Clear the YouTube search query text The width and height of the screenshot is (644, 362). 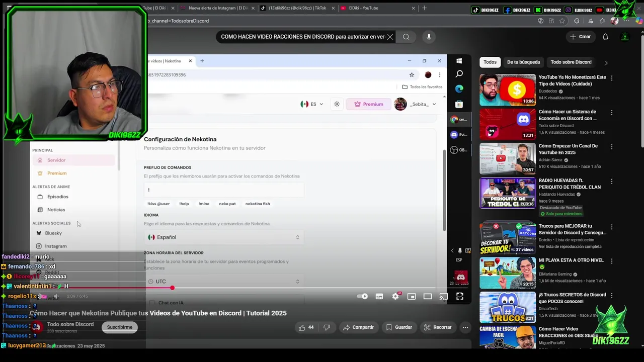[390, 37]
